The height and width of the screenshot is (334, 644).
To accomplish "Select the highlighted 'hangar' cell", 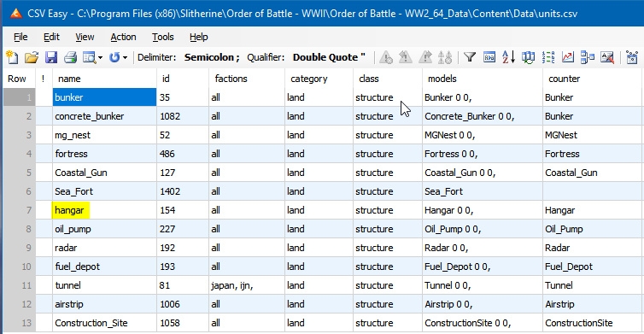I will tap(104, 210).
